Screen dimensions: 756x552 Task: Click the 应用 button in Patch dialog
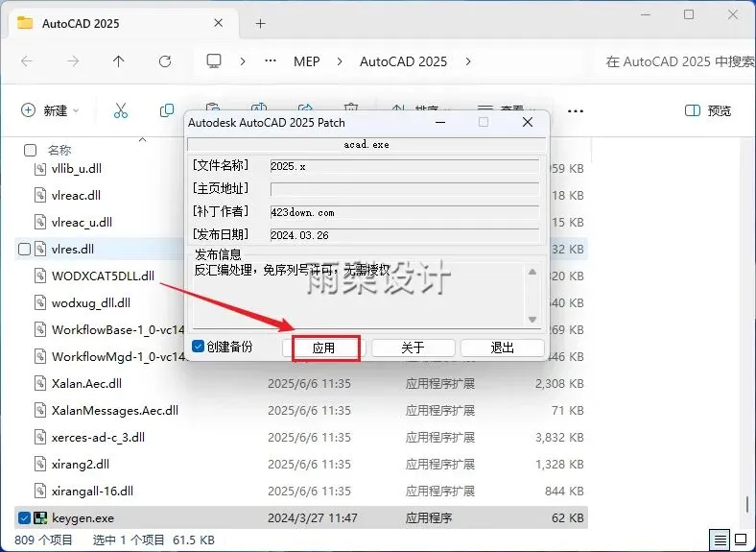pos(323,348)
